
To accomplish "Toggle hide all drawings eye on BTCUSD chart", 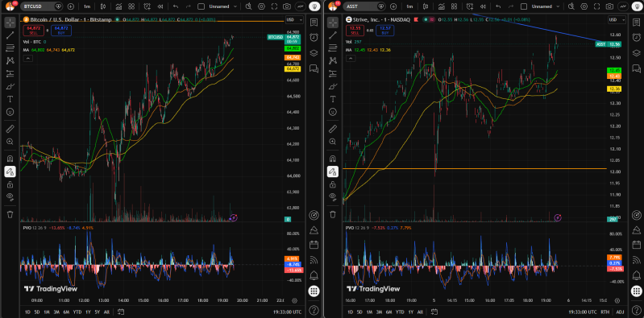I will (10, 196).
